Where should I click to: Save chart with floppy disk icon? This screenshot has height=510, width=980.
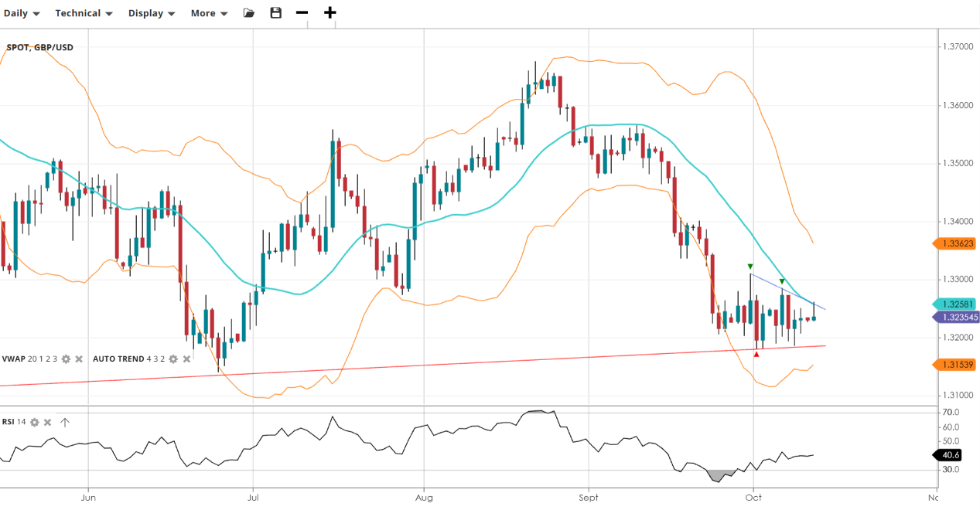point(275,13)
